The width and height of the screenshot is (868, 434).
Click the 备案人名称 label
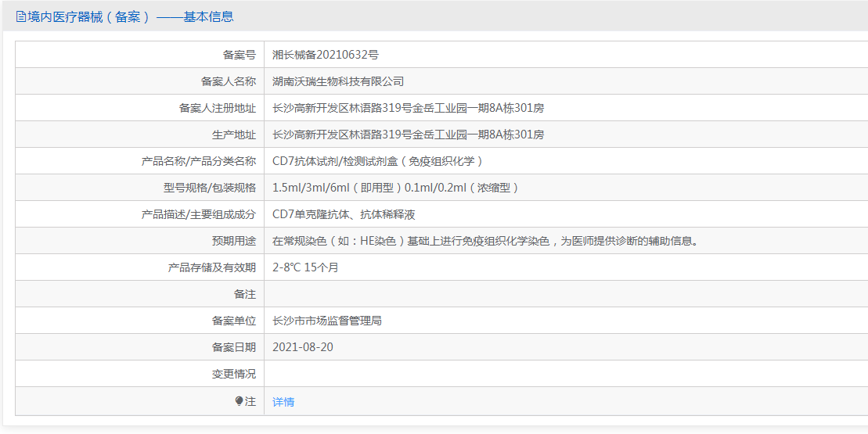[228, 81]
